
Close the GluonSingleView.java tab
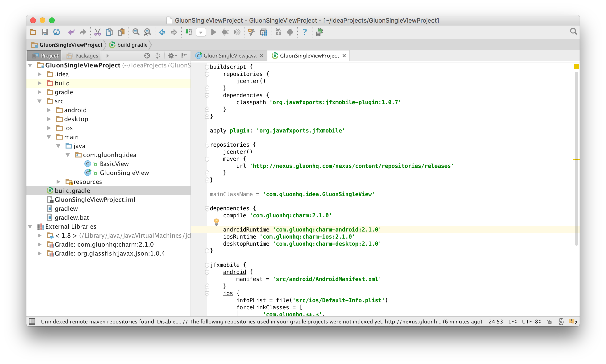click(x=261, y=56)
